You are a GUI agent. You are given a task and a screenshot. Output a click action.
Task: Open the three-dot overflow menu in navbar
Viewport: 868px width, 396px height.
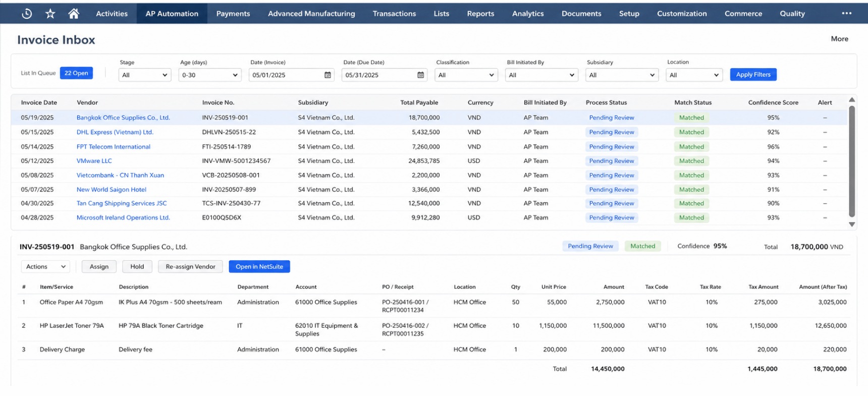846,14
